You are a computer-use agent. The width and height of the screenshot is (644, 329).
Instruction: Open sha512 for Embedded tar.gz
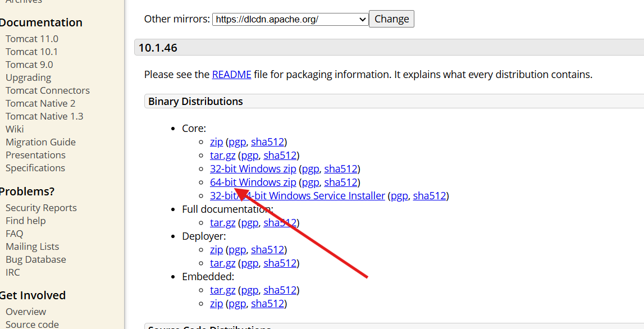280,290
